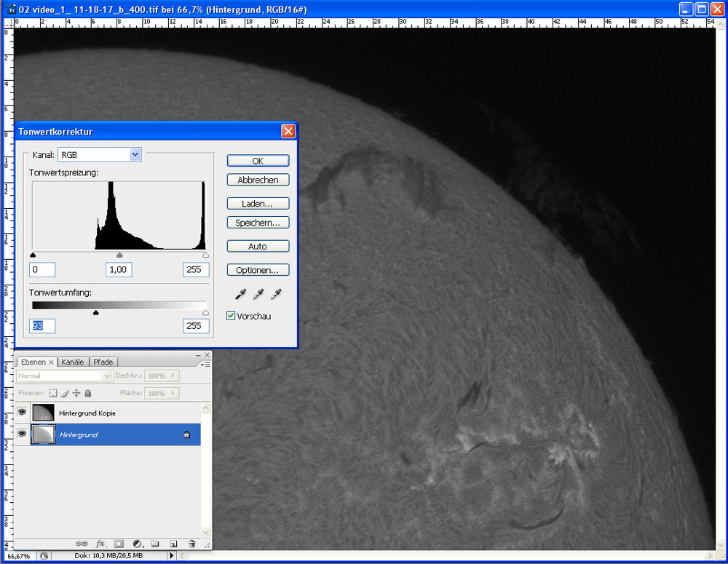Close the Ebenen tab
This screenshot has height=564, width=728.
51,362
